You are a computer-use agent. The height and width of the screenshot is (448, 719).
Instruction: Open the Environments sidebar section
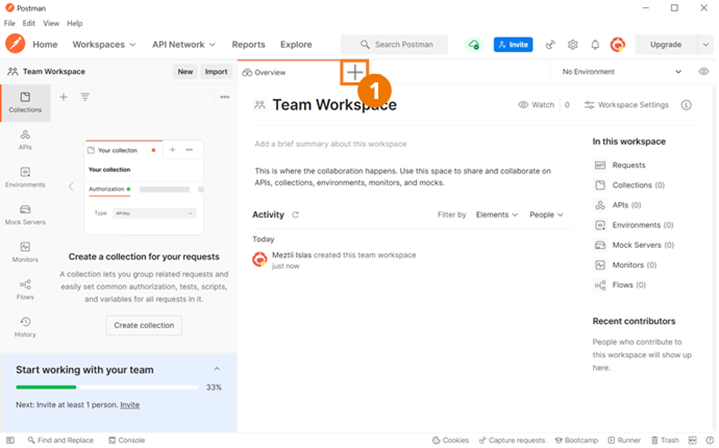point(25,177)
